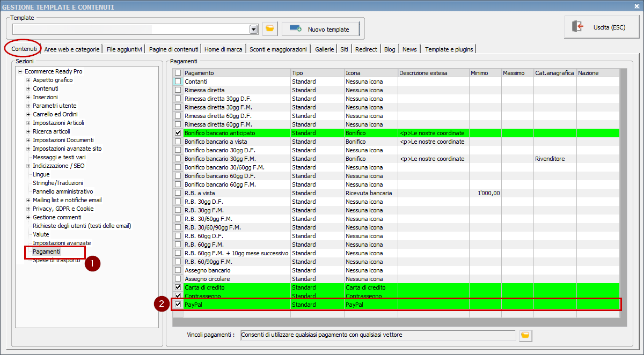Check the R.B. a vista checkbox

click(178, 193)
